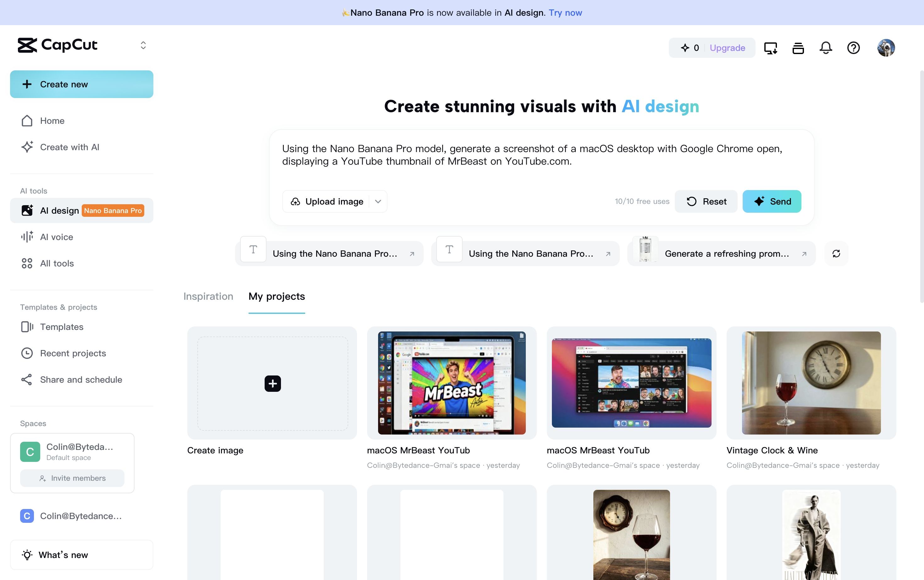This screenshot has height=580, width=924.
Task: Click the Upgrade link
Action: [x=727, y=48]
